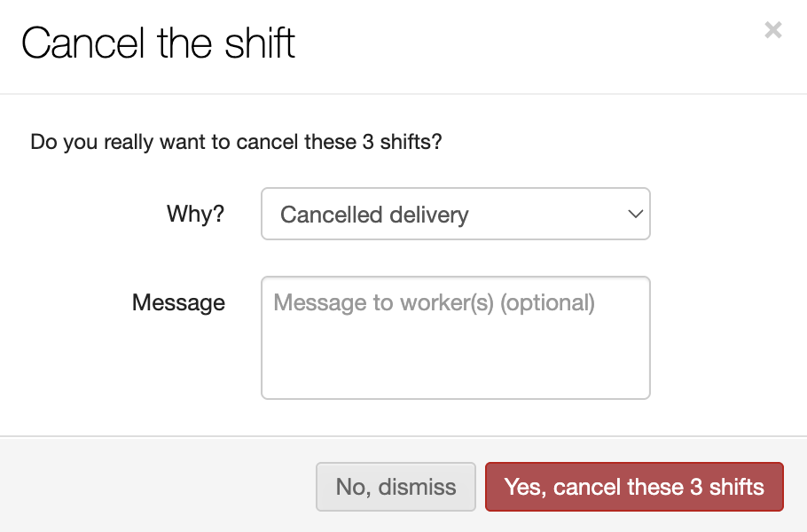Expand the cancellation reason select box
Screen dimensions: 807x532
pyautogui.click(x=455, y=214)
